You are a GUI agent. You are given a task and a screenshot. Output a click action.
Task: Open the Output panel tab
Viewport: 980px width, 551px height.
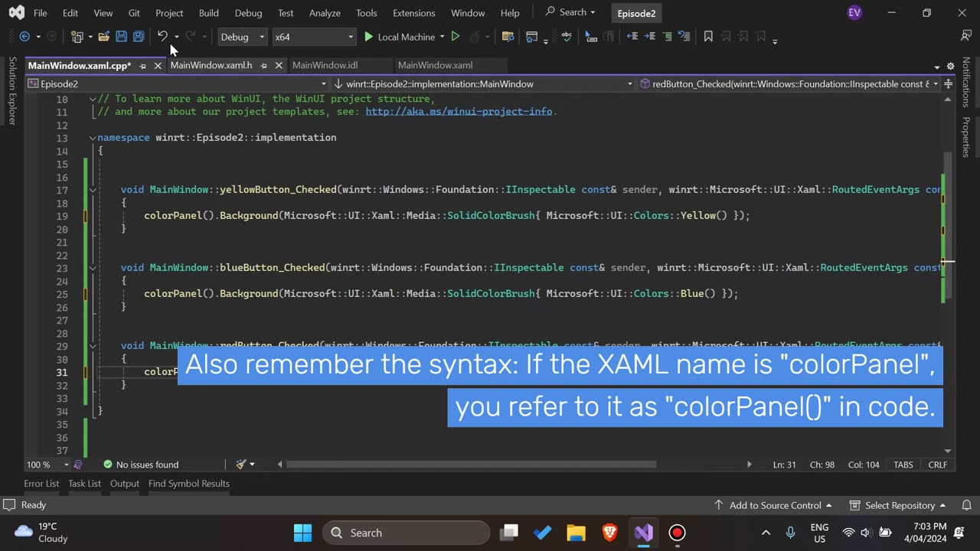124,484
